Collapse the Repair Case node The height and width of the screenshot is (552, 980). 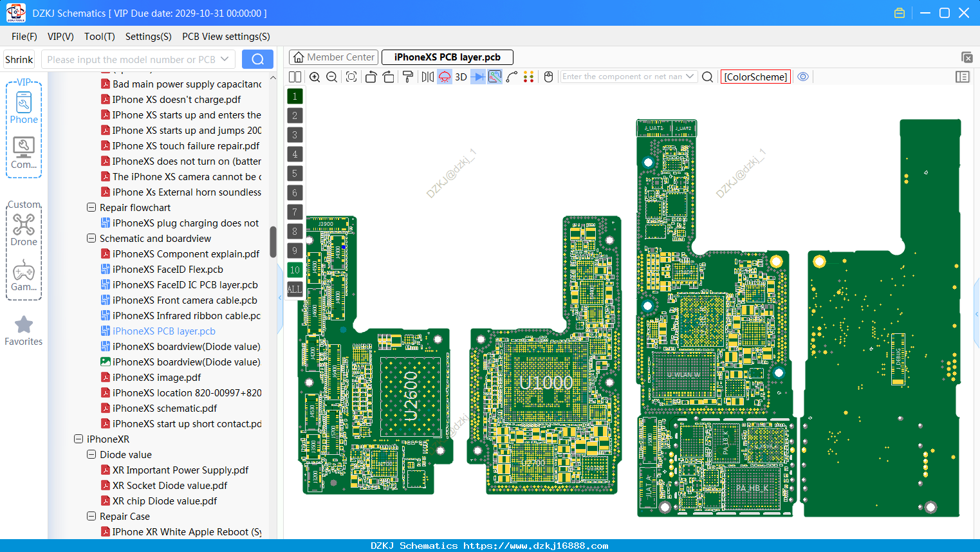(x=91, y=517)
